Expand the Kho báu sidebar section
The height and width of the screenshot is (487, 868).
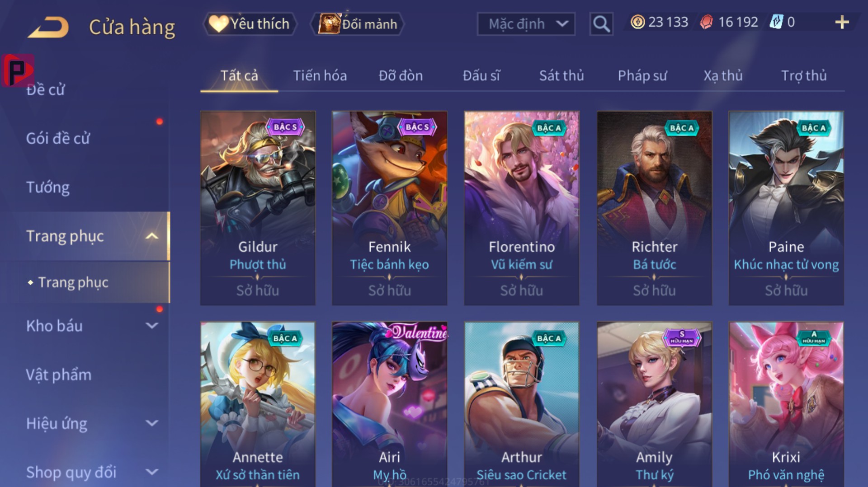152,326
